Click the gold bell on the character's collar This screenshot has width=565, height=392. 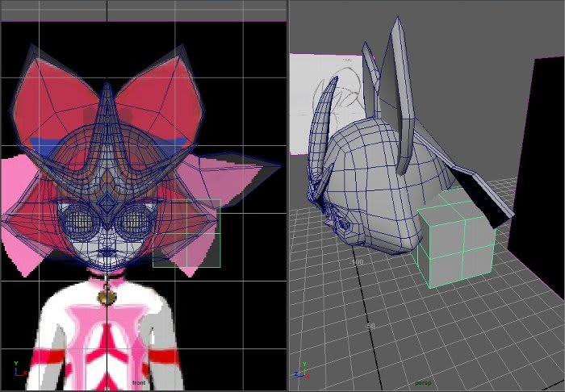[107, 298]
